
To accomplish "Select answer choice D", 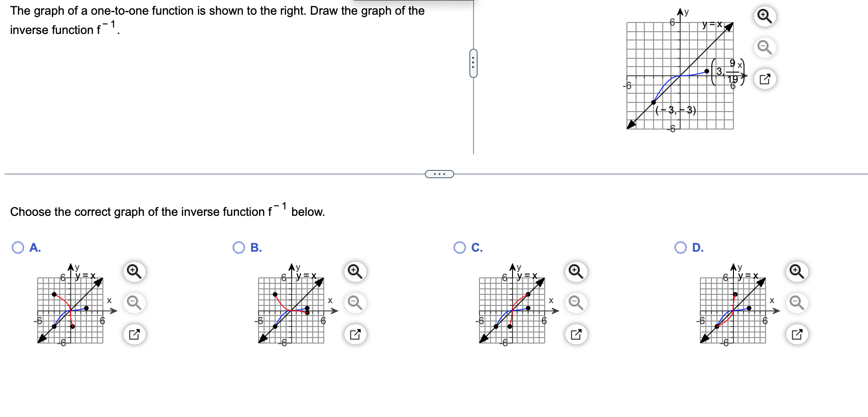I will [682, 248].
